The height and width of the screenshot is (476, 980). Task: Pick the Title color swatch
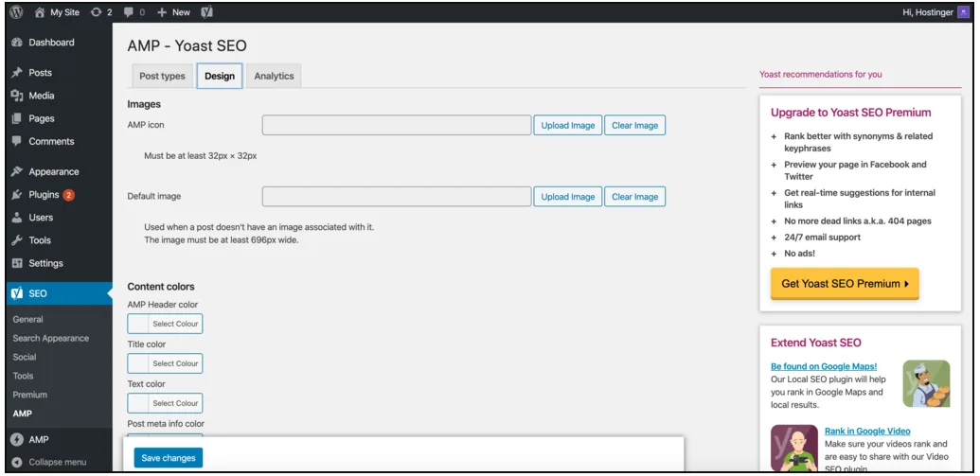pos(138,363)
